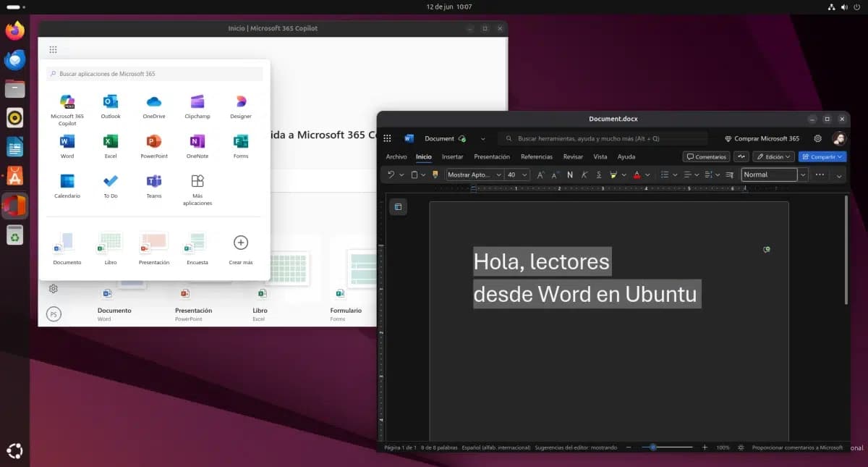The image size is (868, 467).
Task: Decrease font size with the smaller A icon
Action: click(x=555, y=174)
